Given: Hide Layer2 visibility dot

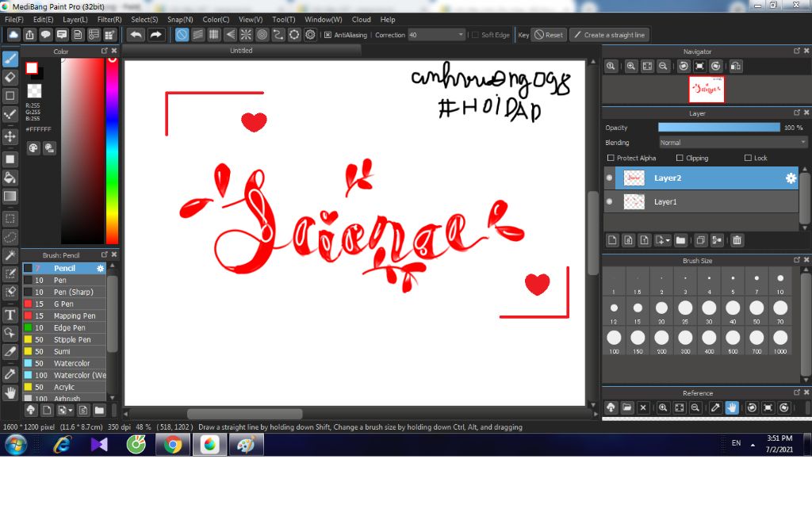Looking at the screenshot, I should [x=610, y=178].
